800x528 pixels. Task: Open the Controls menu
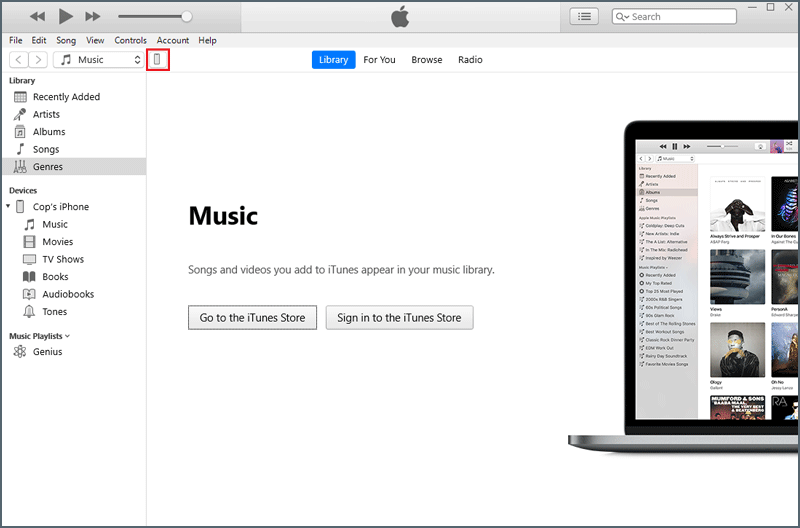[x=130, y=40]
